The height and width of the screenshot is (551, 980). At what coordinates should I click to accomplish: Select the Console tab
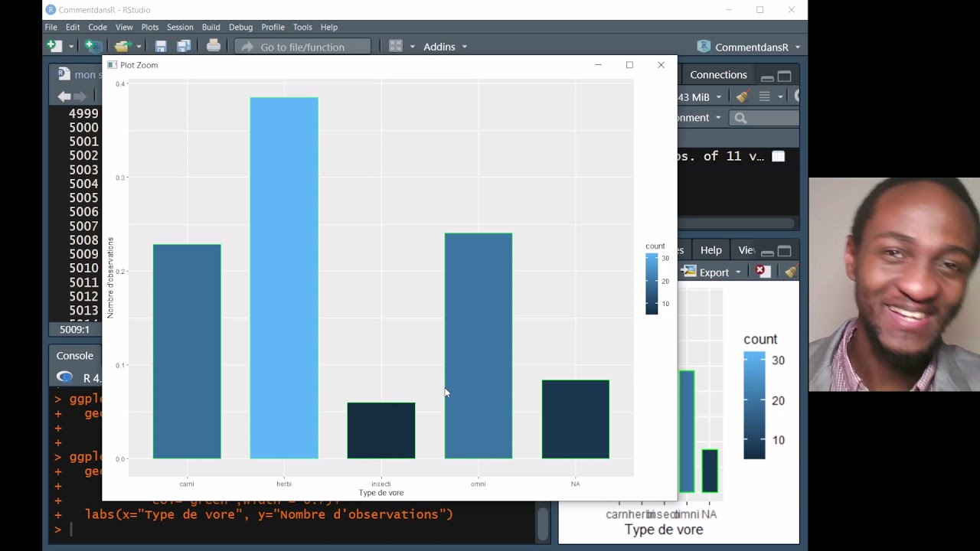pos(74,355)
